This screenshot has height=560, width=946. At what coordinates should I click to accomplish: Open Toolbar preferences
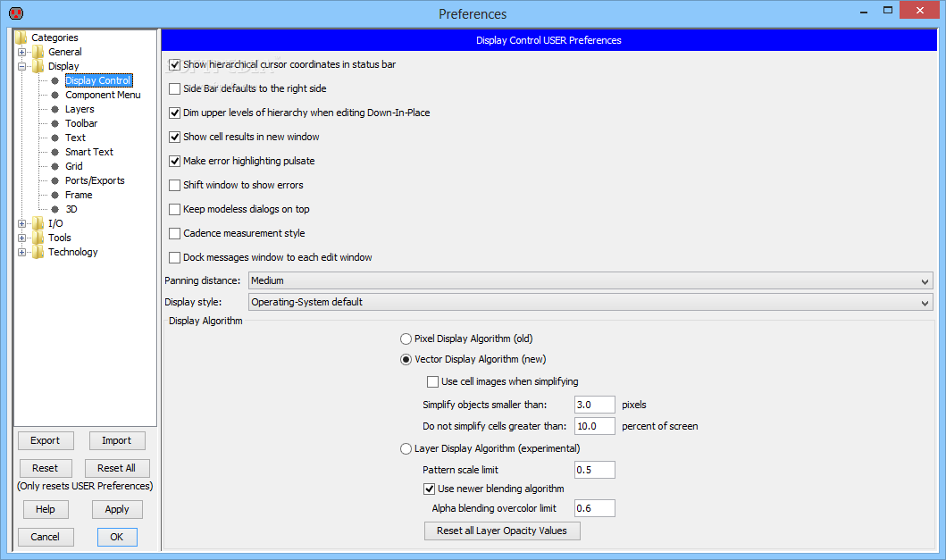pos(81,123)
